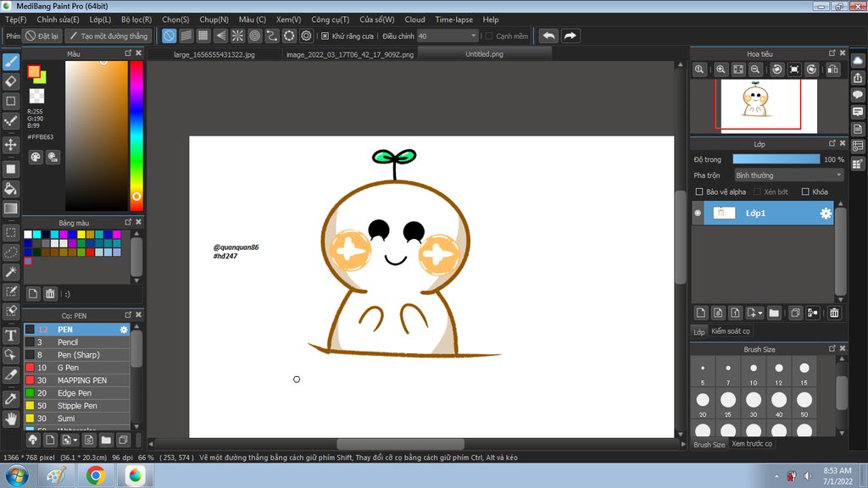This screenshot has width=868, height=488.
Task: Zoom out using the Navigator magnifier minus
Action: click(x=754, y=69)
